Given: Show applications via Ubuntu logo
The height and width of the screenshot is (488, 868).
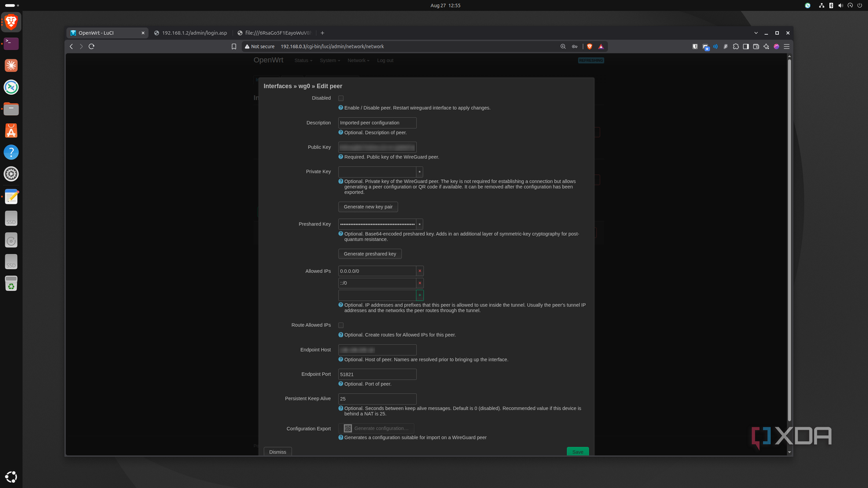Looking at the screenshot, I should tap(11, 477).
